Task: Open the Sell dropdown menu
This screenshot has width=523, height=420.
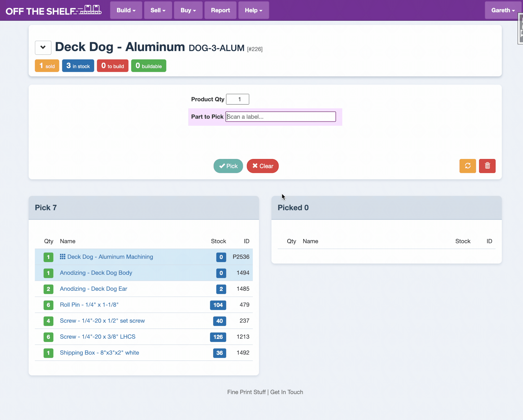Action: 158,10
